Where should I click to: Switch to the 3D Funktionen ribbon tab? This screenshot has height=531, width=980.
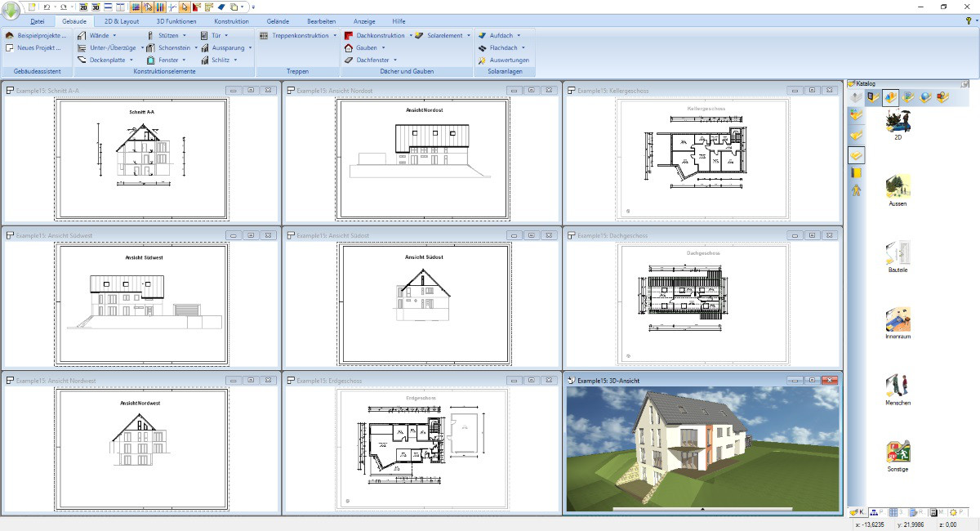(x=176, y=21)
